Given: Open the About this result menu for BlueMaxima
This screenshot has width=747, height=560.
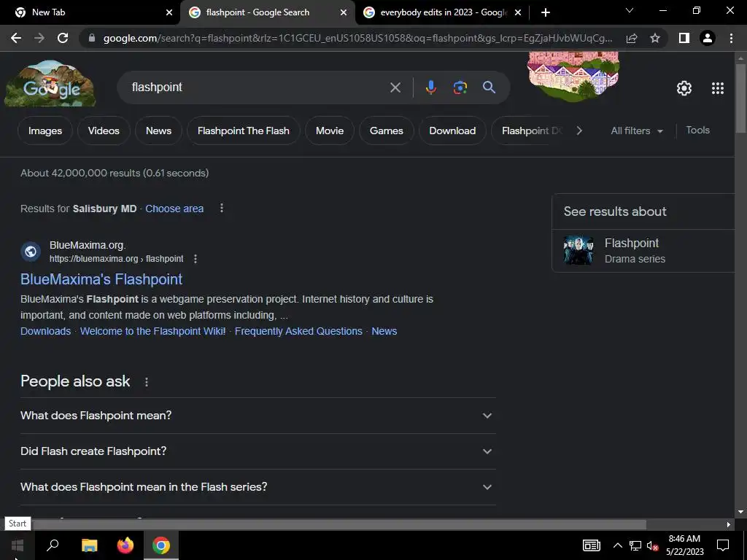Looking at the screenshot, I should pyautogui.click(x=196, y=259).
